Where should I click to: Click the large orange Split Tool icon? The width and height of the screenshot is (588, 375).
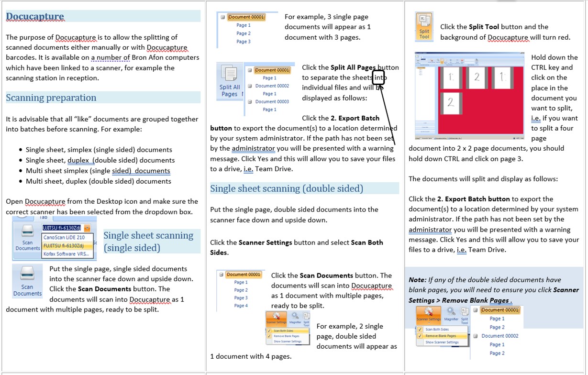(x=424, y=26)
